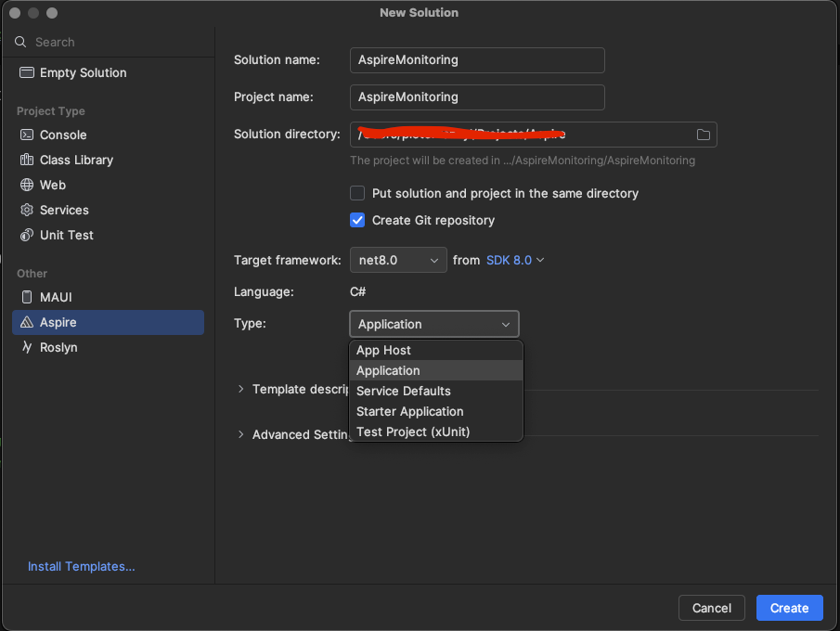This screenshot has height=631, width=840.
Task: Select the Class Library icon
Action: pyautogui.click(x=26, y=160)
